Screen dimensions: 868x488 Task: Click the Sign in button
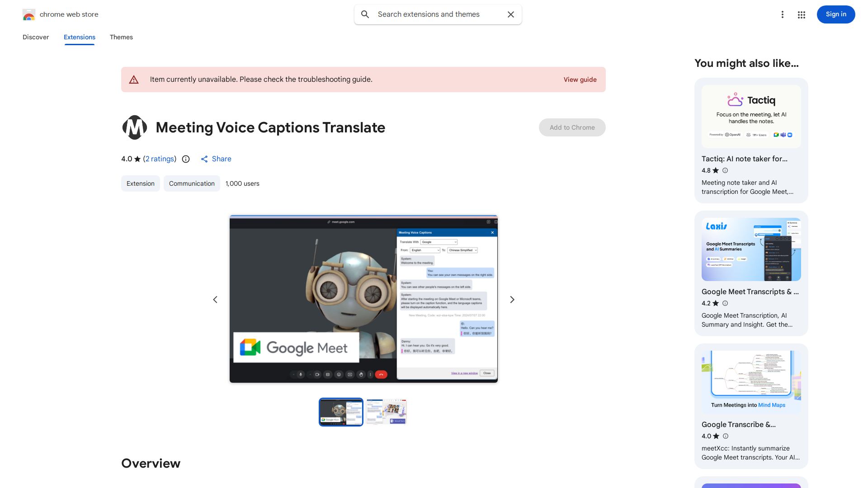pos(835,14)
